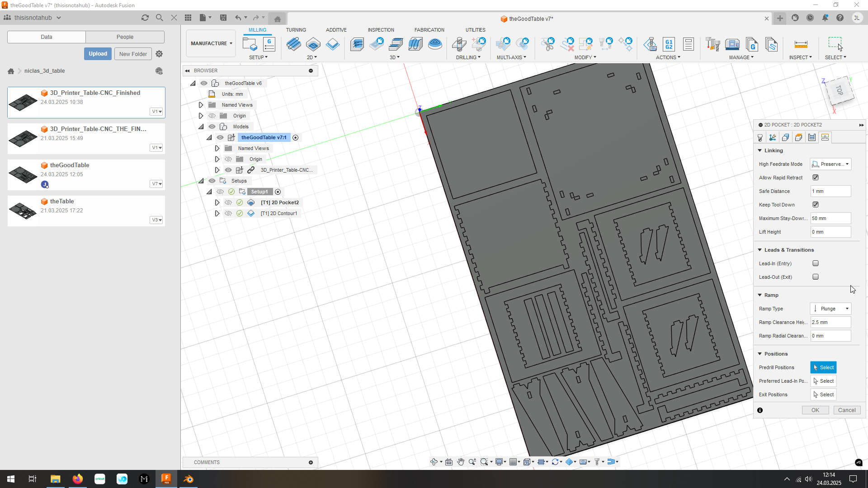Open the Tool Library icon
The width and height of the screenshot is (868, 488).
[713, 44]
